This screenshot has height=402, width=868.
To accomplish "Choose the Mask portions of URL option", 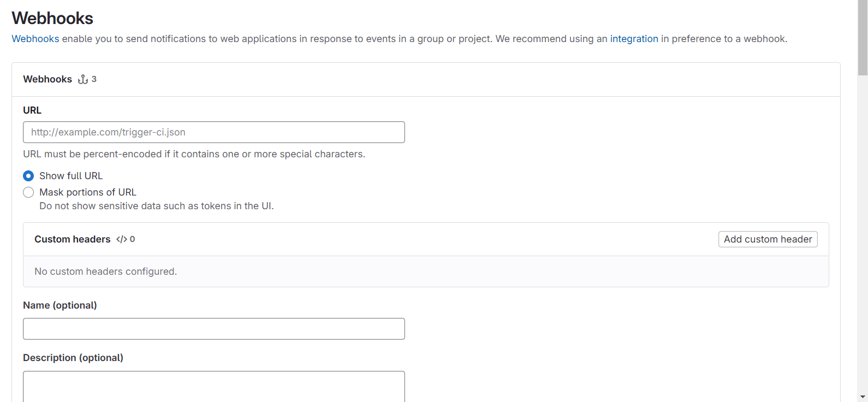I will (28, 192).
